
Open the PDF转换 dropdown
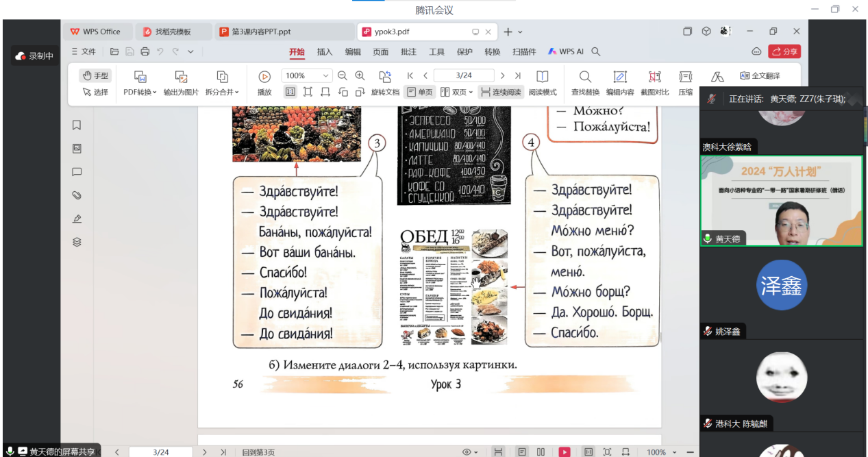click(140, 92)
